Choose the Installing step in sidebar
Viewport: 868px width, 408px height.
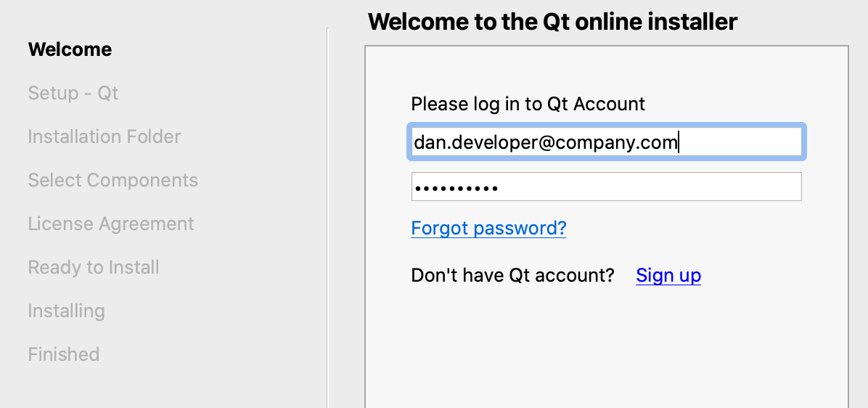point(66,311)
